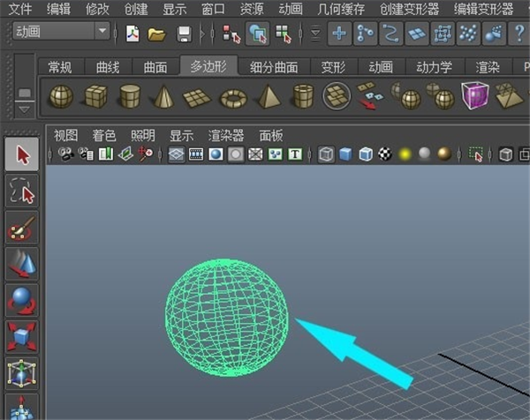The height and width of the screenshot is (420, 530).
Task: Toggle textured display checker icon
Action: [385, 154]
